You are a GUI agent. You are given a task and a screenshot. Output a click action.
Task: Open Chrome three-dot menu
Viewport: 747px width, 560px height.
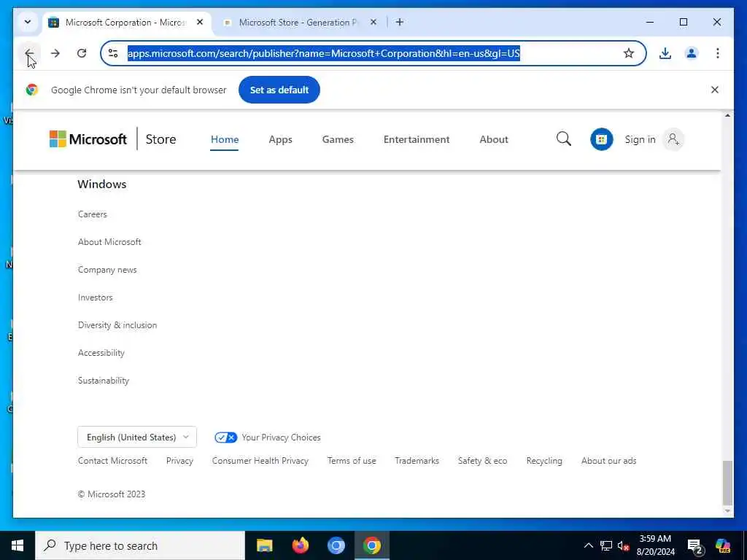point(718,53)
